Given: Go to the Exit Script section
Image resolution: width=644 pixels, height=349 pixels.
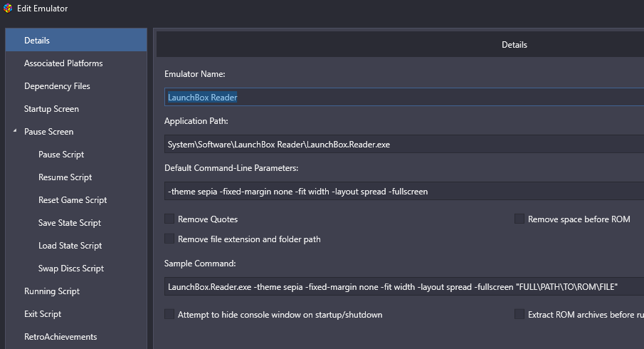Looking at the screenshot, I should pos(43,314).
